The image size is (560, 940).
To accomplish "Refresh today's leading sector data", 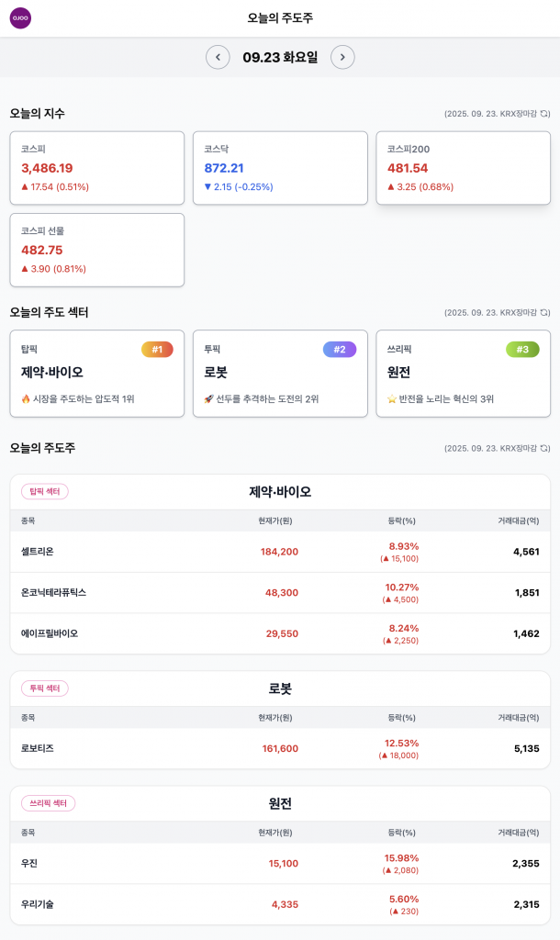I will (x=545, y=313).
